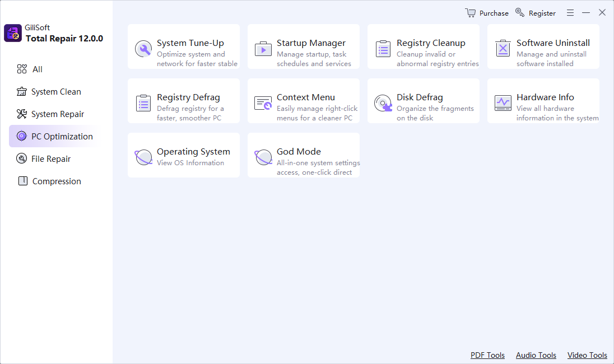Viewport: 614px width, 364px height.
Task: Click the Register button text
Action: 542,13
